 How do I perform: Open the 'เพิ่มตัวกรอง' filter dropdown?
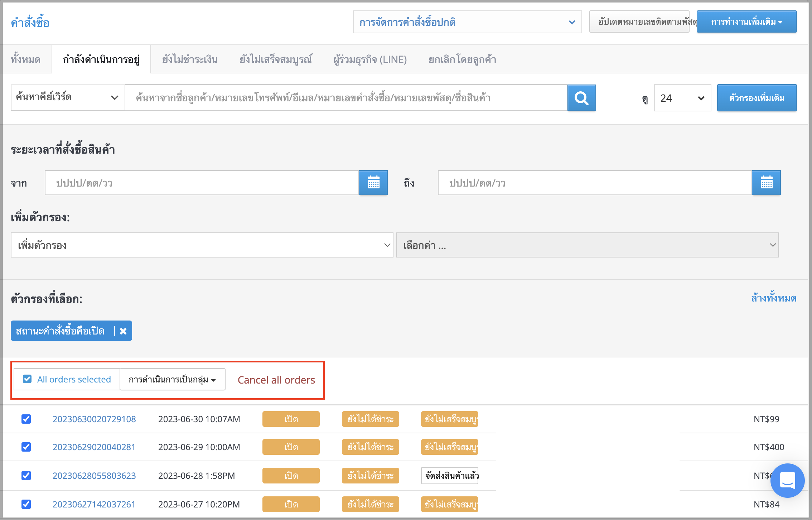(202, 245)
